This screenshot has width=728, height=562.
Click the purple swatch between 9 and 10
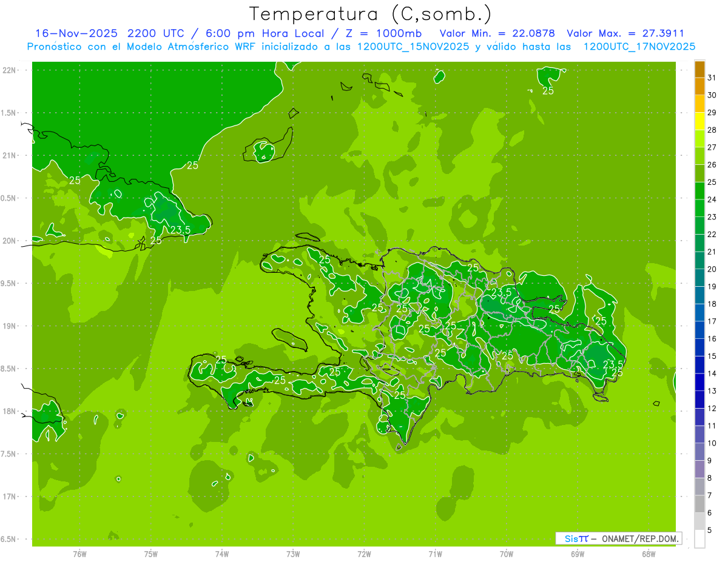click(699, 452)
